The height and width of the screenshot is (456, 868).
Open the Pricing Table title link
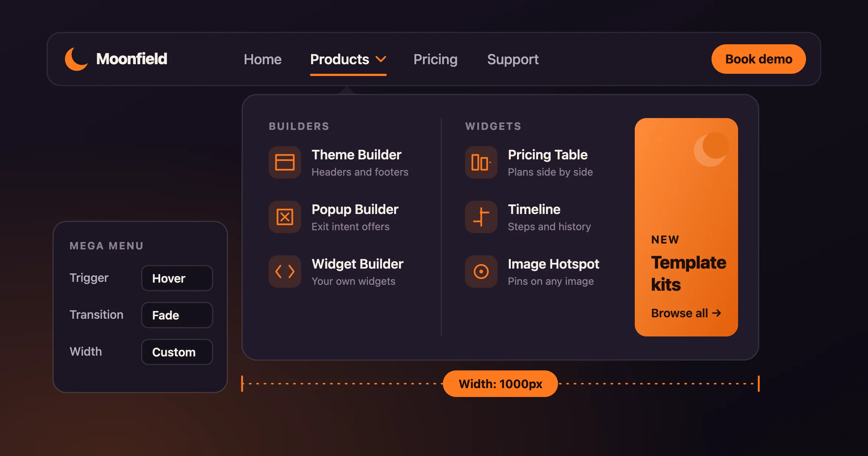click(x=548, y=155)
